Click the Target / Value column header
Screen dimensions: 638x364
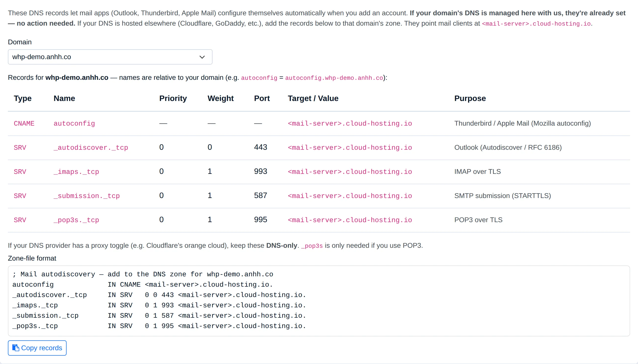point(313,99)
